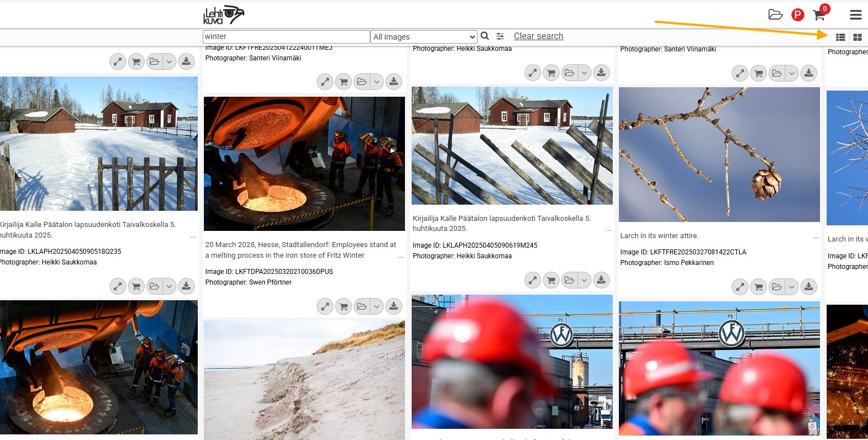Image resolution: width=868 pixels, height=440 pixels.
Task: Enlarge the iron store melting photo
Action: point(325,306)
